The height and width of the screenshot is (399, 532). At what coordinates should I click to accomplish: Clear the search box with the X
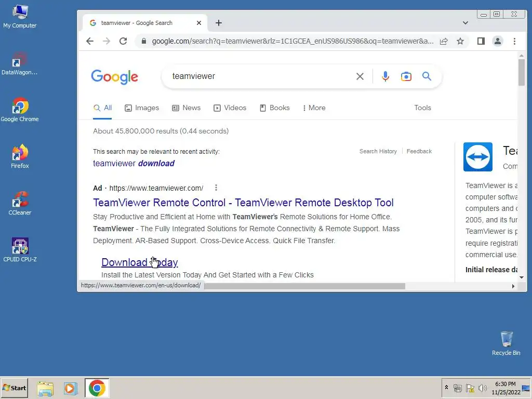pyautogui.click(x=360, y=76)
